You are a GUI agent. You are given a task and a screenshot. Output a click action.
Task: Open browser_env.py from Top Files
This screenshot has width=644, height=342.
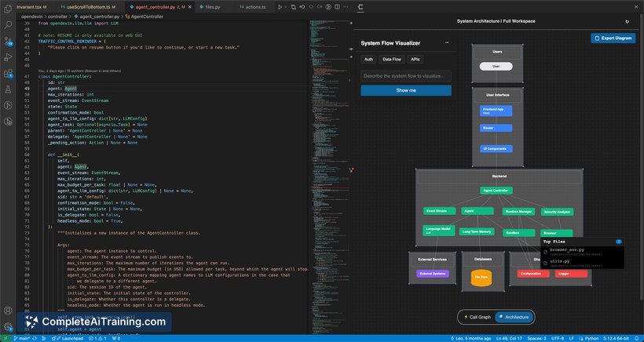[583, 252]
